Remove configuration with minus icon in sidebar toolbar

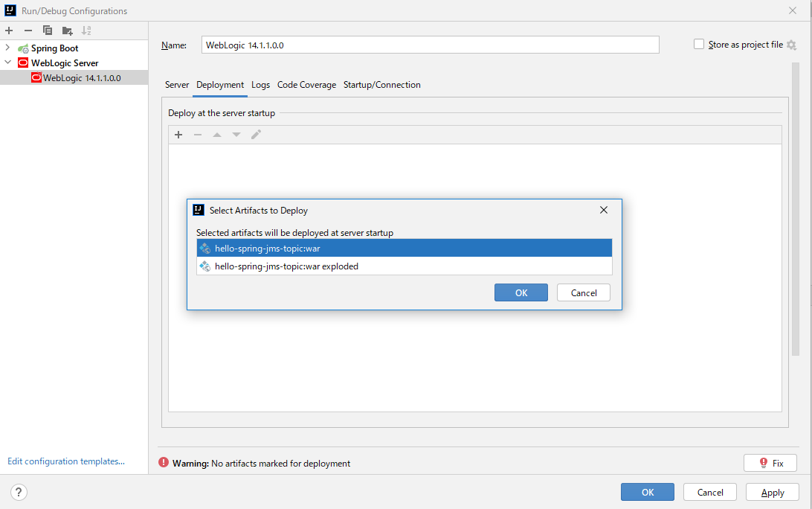pos(28,31)
